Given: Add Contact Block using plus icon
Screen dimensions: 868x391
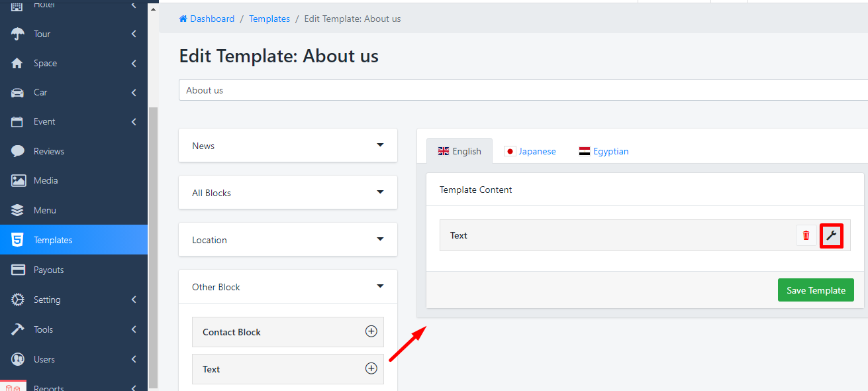Looking at the screenshot, I should [x=371, y=331].
